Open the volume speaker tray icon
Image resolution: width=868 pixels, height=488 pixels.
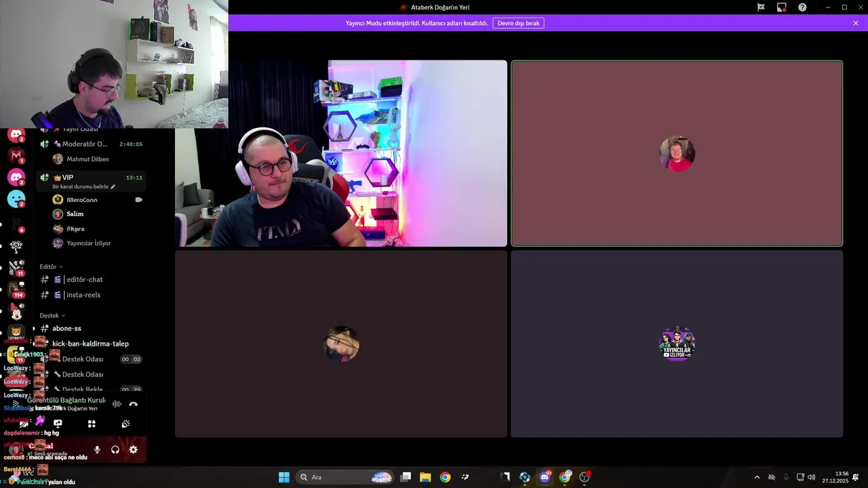812,477
